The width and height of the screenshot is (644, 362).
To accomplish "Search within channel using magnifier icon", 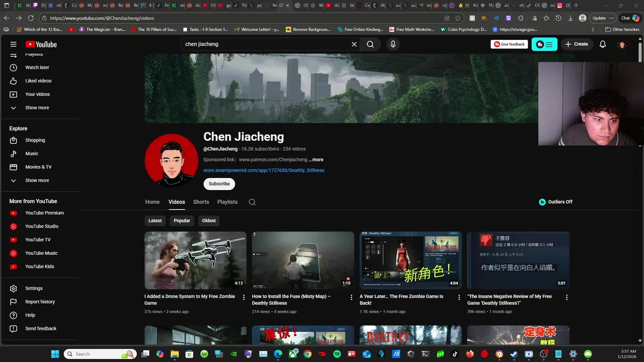I will click(x=252, y=202).
